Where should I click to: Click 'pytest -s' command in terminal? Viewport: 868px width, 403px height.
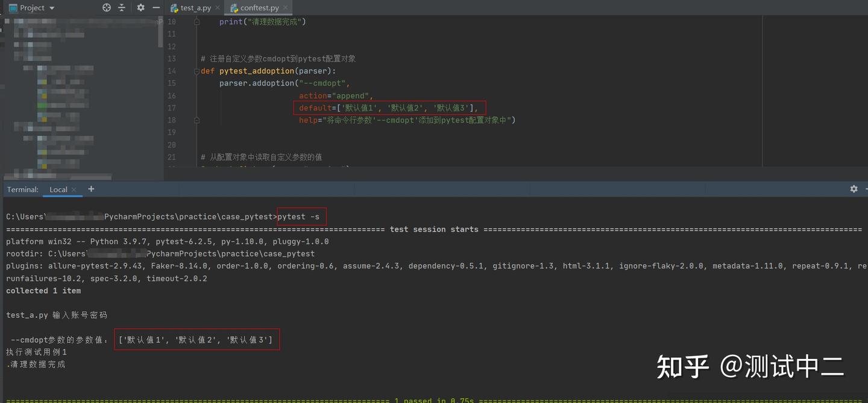[298, 217]
